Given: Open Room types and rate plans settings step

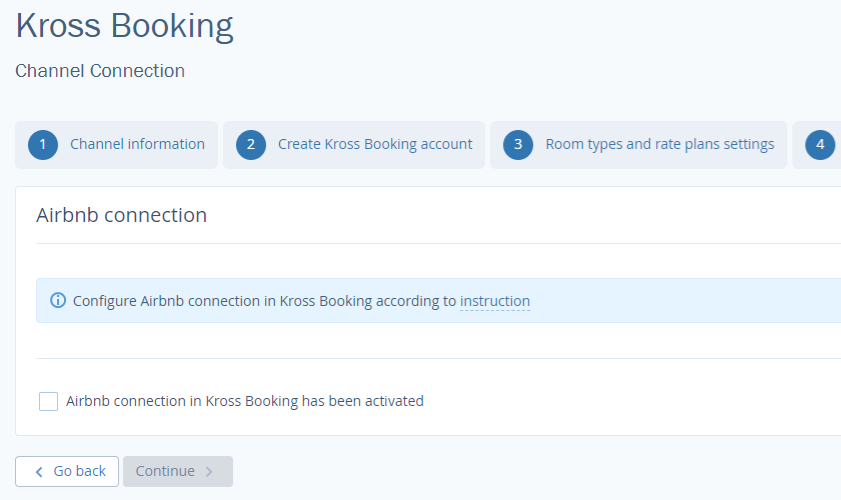Looking at the screenshot, I should click(x=638, y=145).
